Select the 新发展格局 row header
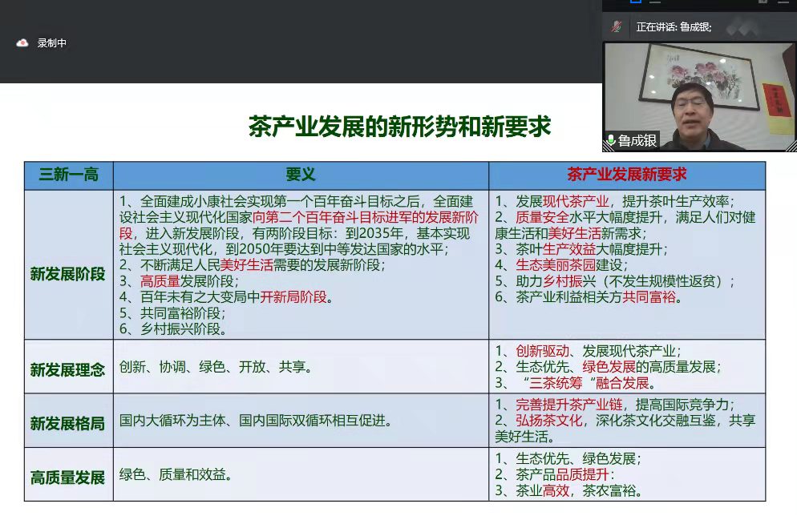Viewport: 797px width, 532px height. (x=68, y=423)
